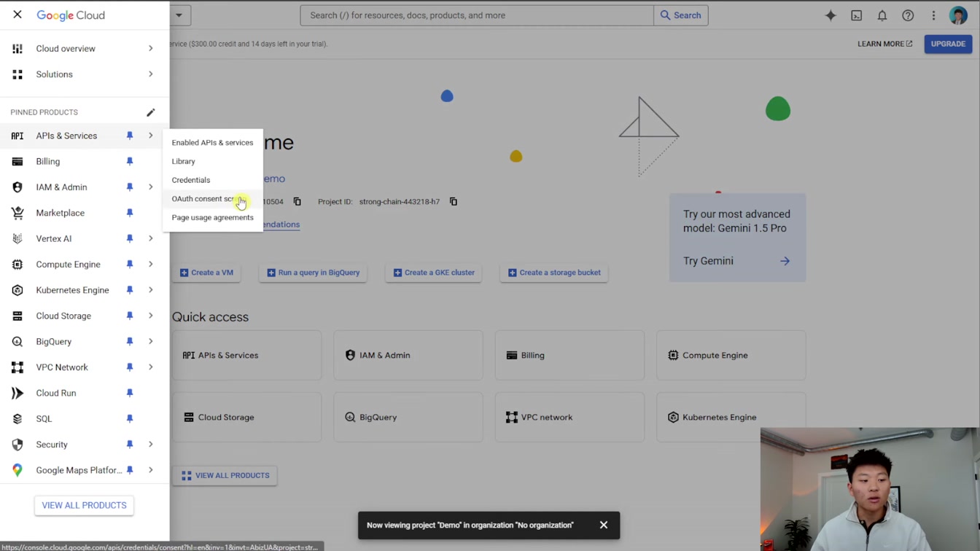The image size is (980, 551).
Task: Click the Google Cloud logo
Action: [71, 15]
